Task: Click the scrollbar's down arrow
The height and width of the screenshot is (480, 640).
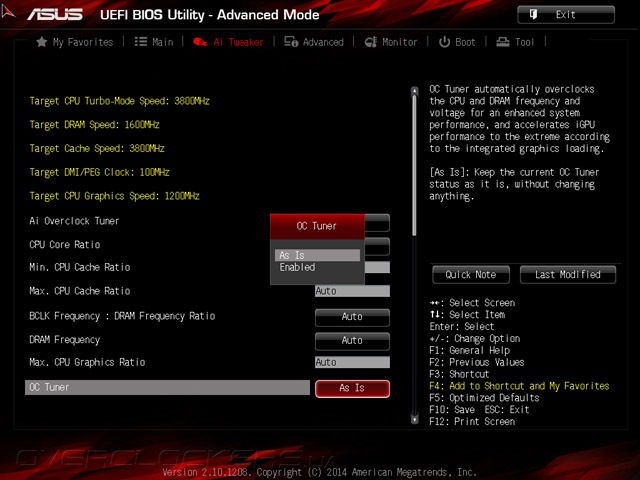Action: (415, 419)
